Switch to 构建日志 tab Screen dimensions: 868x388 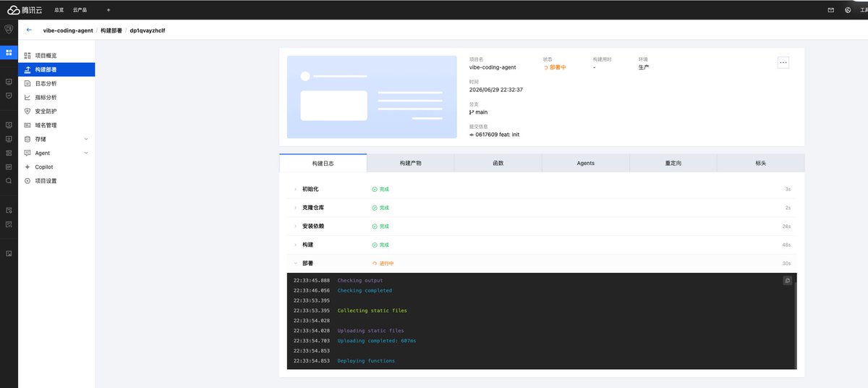323,163
